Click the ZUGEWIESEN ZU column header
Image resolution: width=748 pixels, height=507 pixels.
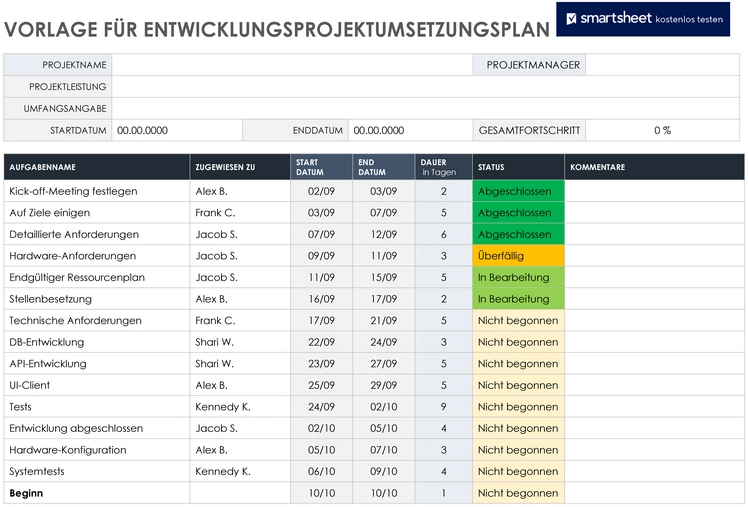240,167
